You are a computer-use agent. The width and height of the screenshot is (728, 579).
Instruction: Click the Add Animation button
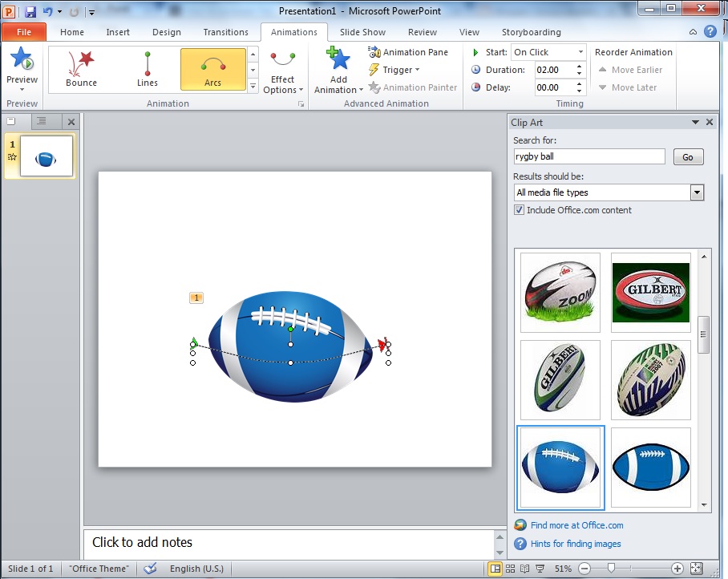[337, 68]
